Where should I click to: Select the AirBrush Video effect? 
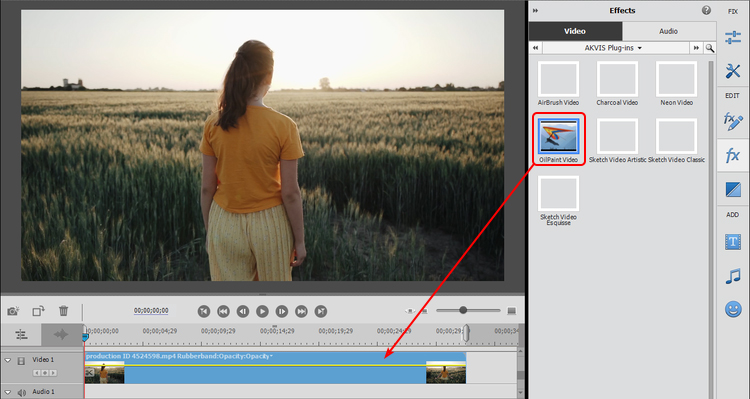click(558, 83)
